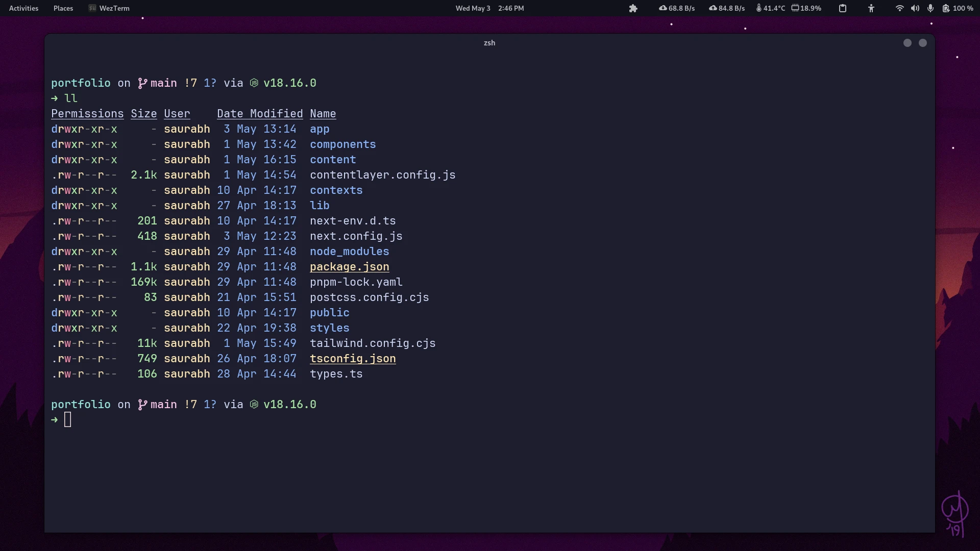Click the 2.1k size value
Image resolution: width=980 pixels, height=551 pixels.
pos(144,175)
